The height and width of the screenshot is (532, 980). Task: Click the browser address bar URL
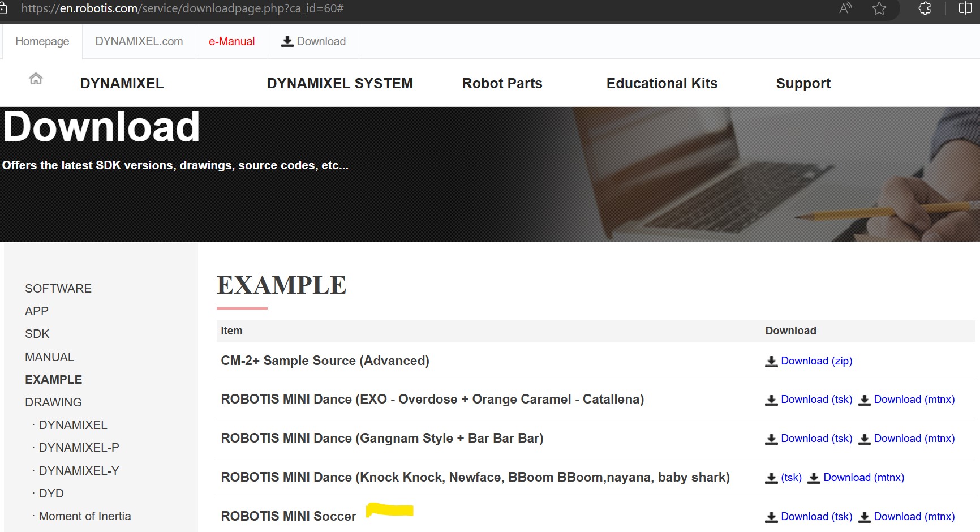182,8
